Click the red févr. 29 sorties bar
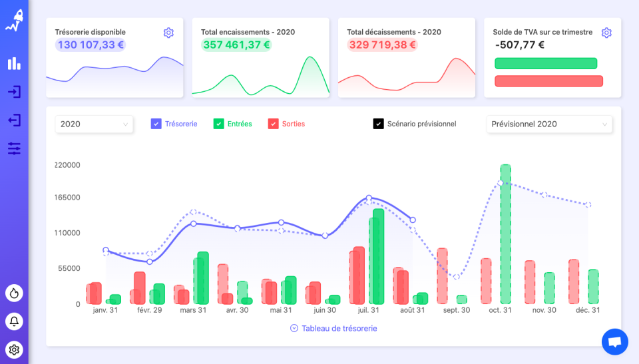Viewport: 639px width, 364px height. (139, 287)
